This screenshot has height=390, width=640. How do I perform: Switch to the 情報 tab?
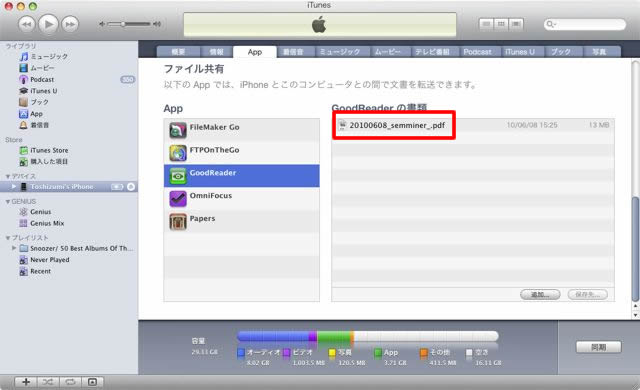point(217,52)
